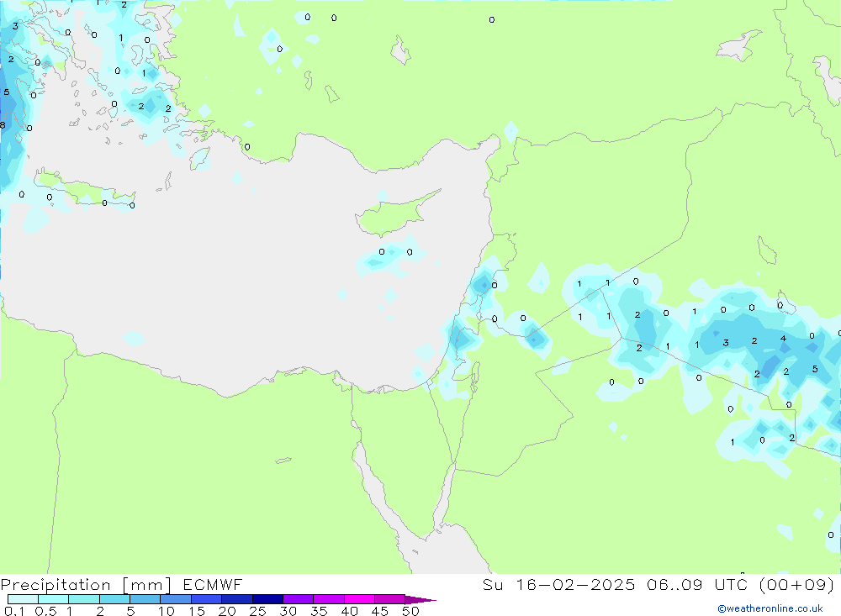Click the Dead Sea on the map
The image size is (841, 616).
[476, 370]
